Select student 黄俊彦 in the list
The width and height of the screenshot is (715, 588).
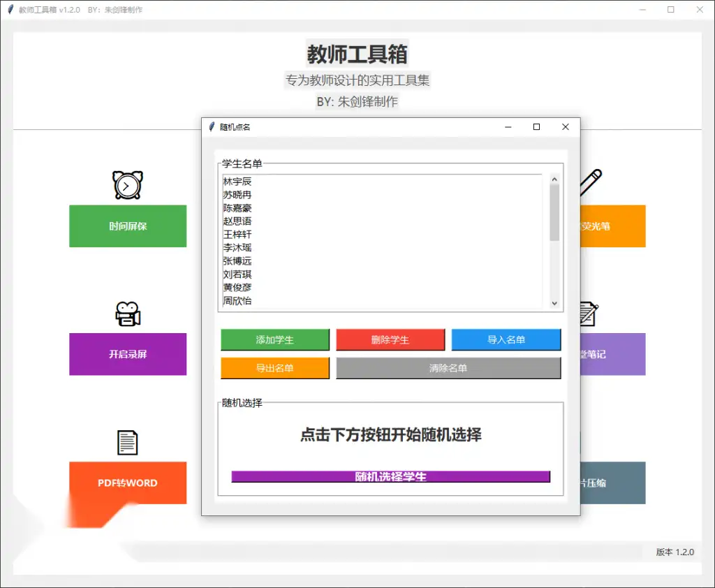[x=238, y=287]
